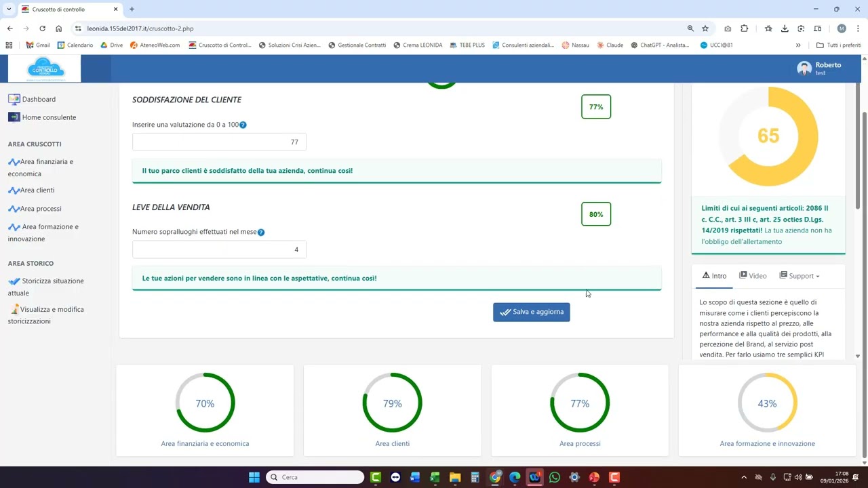Open the browser tab search dropdown

pos(9,9)
